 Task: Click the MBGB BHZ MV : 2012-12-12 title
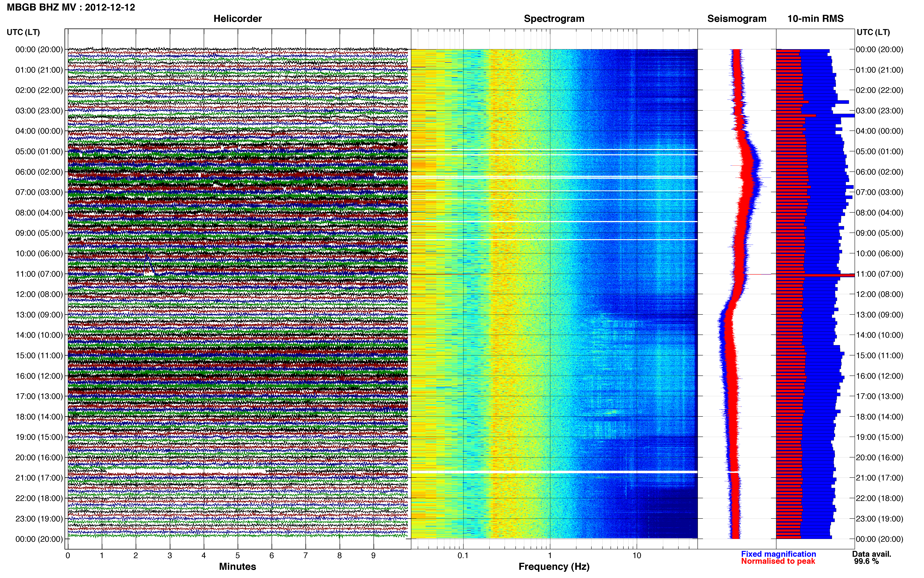point(71,7)
